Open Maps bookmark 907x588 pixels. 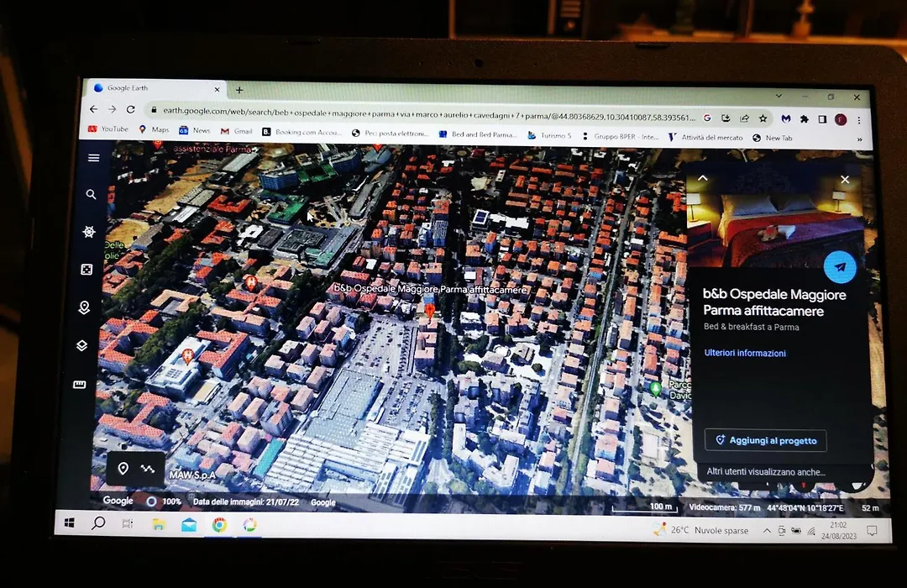[x=154, y=129]
